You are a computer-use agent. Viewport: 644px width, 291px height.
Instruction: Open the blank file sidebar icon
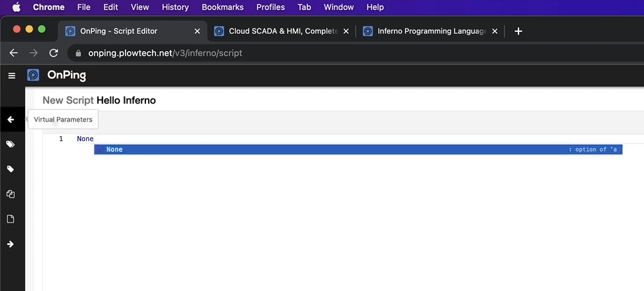coord(11,219)
